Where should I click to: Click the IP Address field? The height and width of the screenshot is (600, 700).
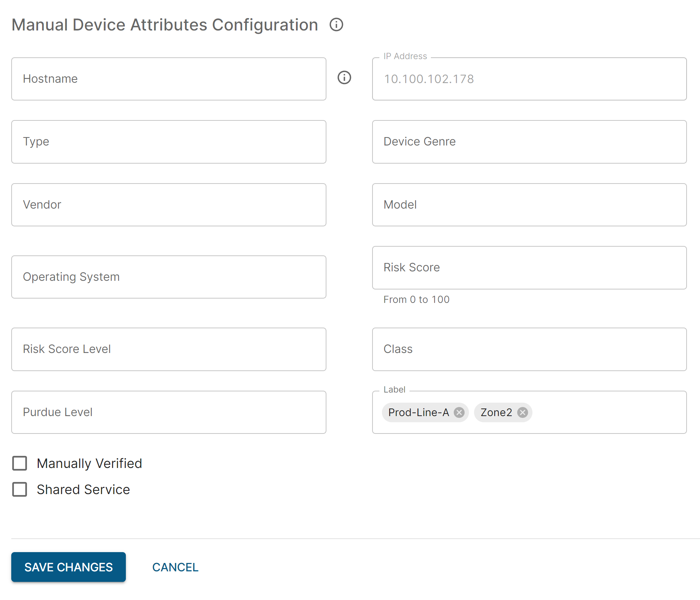click(529, 79)
